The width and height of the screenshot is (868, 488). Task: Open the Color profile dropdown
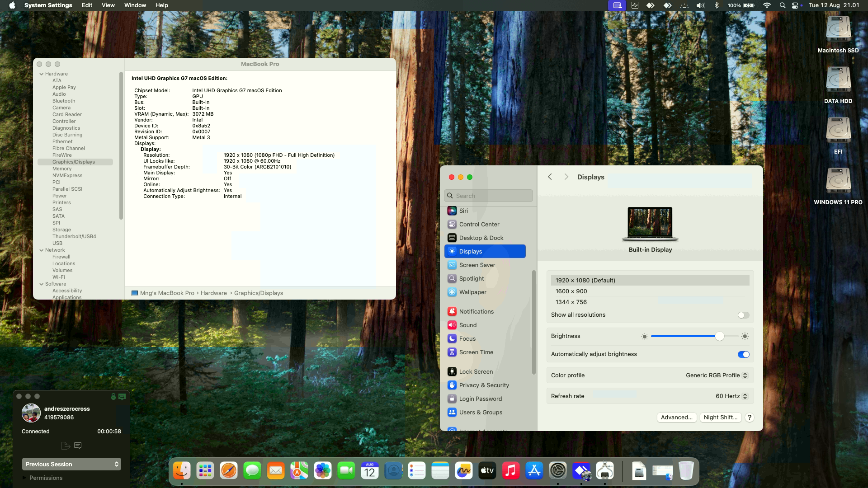(717, 375)
